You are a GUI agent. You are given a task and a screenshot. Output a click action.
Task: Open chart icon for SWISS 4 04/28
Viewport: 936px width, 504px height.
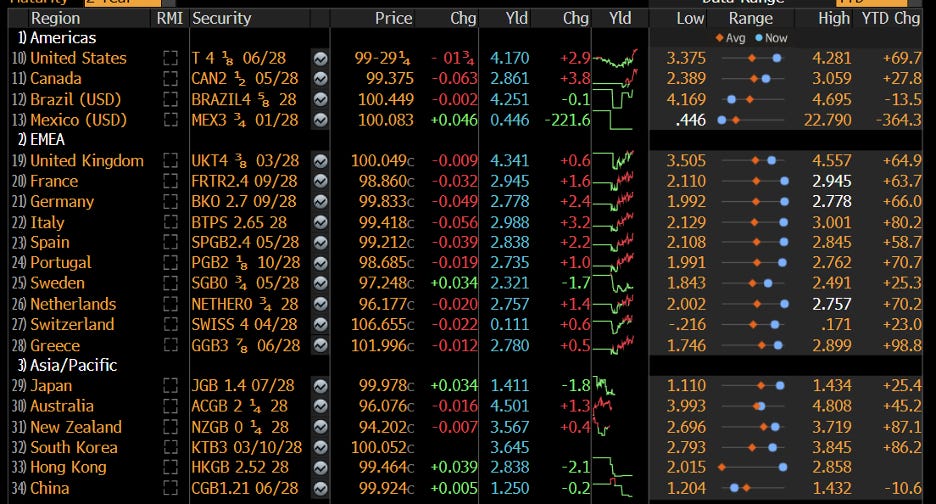(321, 325)
